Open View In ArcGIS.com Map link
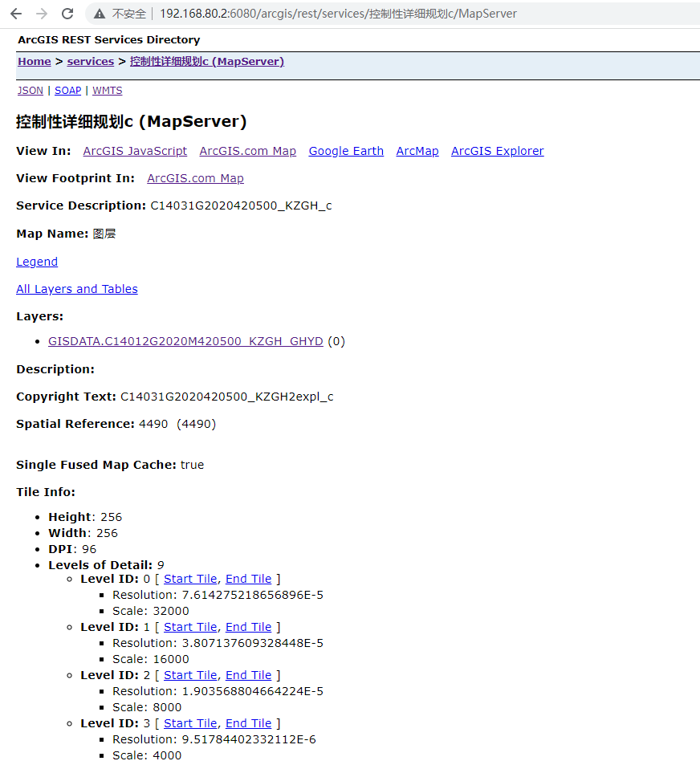This screenshot has width=700, height=765. point(248,151)
